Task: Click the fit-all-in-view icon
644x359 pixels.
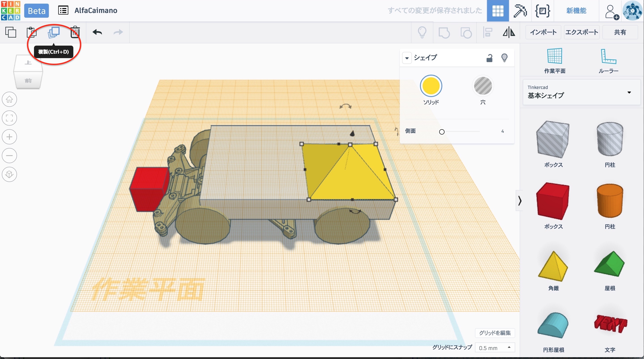Action: click(9, 118)
